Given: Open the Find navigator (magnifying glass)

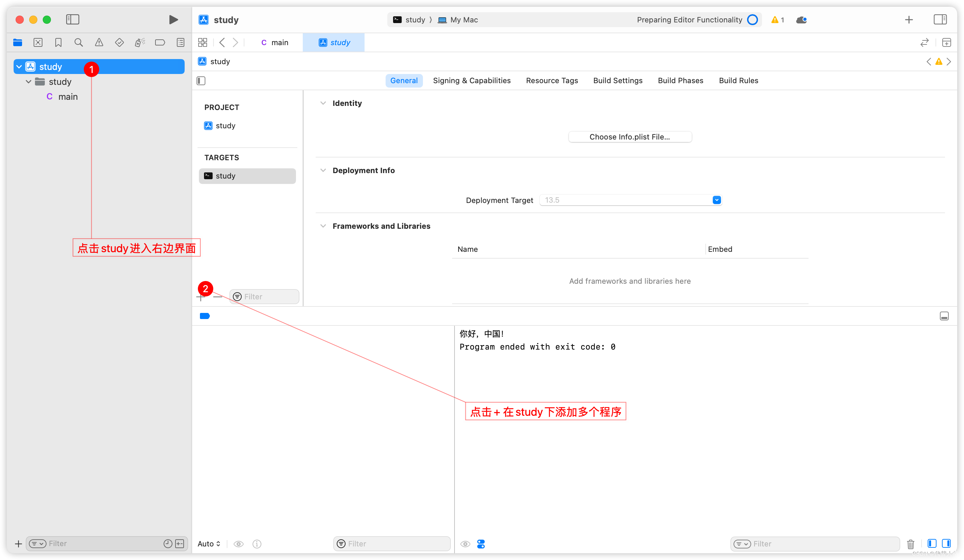Looking at the screenshot, I should point(78,42).
